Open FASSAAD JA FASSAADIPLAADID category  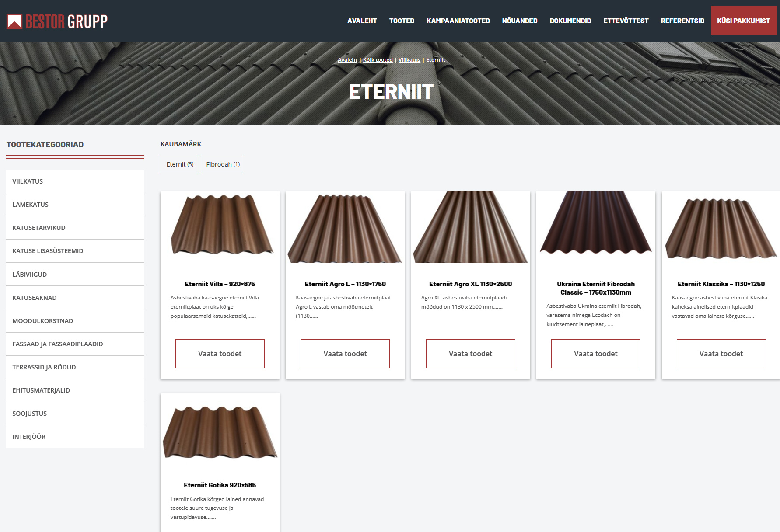click(75, 344)
